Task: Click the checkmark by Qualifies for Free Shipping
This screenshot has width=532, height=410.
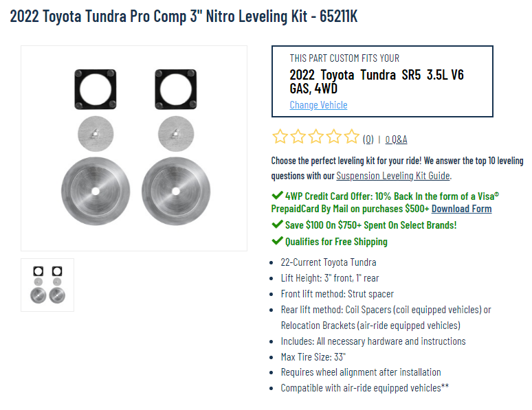Action: coord(277,240)
